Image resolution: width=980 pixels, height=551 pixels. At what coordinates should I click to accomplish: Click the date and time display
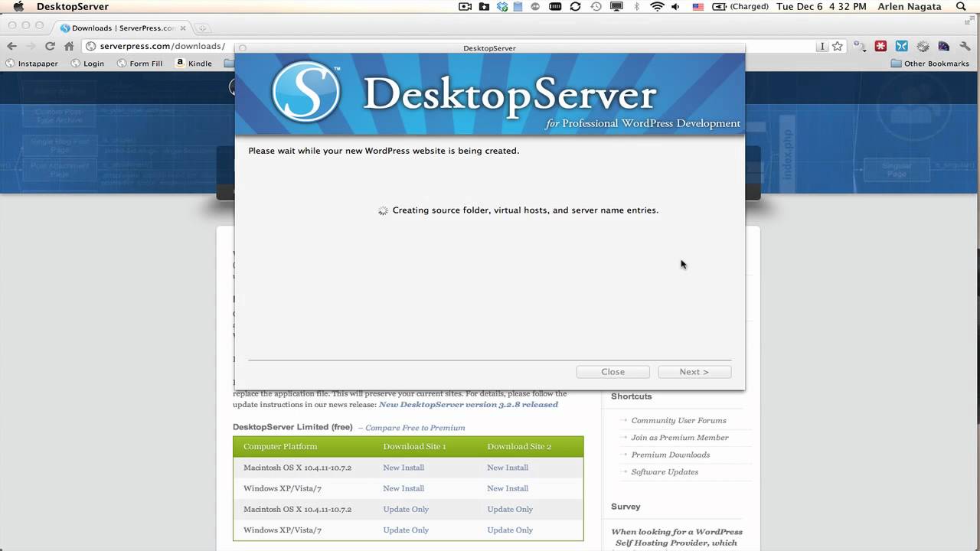pos(822,7)
